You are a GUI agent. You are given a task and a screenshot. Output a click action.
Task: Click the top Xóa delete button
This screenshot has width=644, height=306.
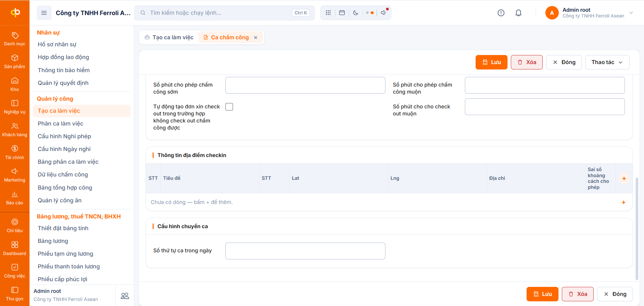pos(527,62)
